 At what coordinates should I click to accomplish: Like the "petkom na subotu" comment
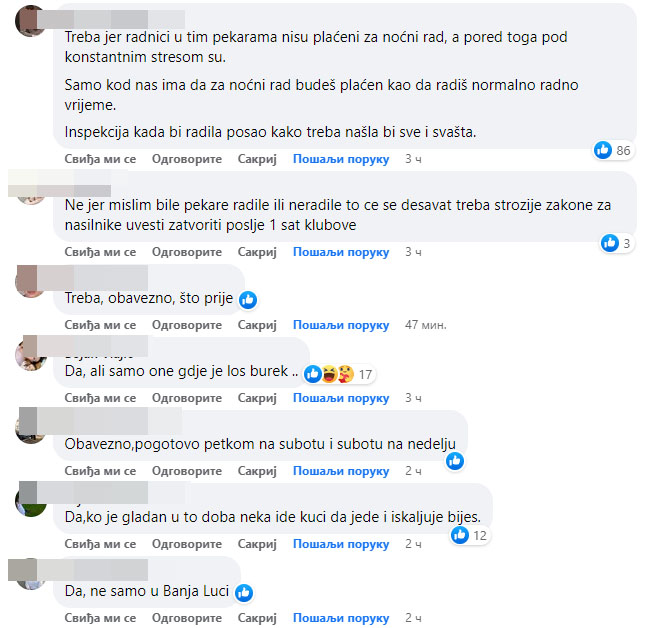tap(100, 471)
